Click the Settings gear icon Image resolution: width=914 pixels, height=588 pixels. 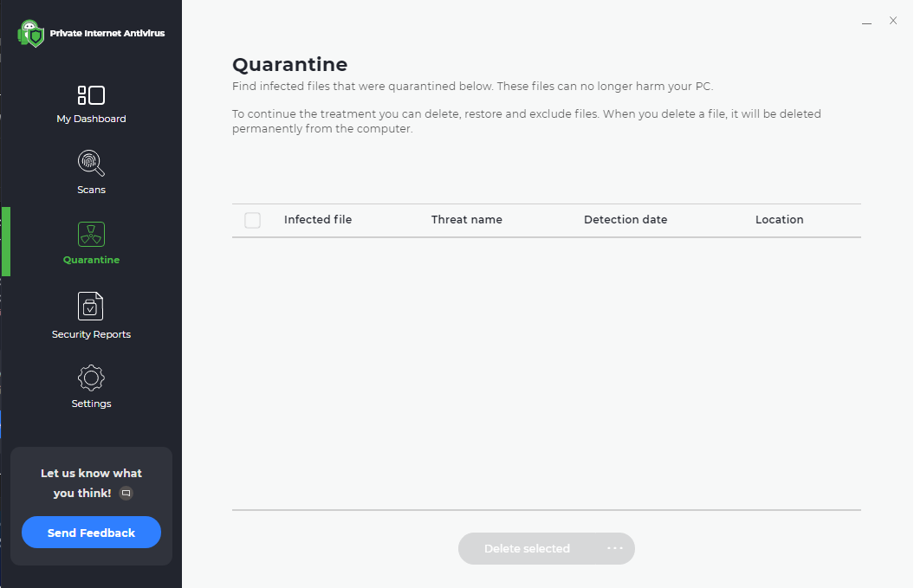point(91,378)
